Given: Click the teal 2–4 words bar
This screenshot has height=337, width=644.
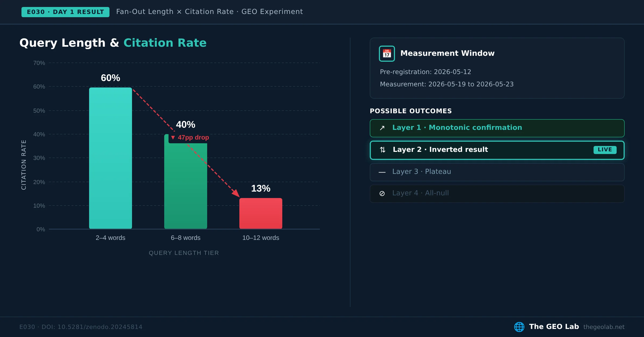Looking at the screenshot, I should [111, 158].
